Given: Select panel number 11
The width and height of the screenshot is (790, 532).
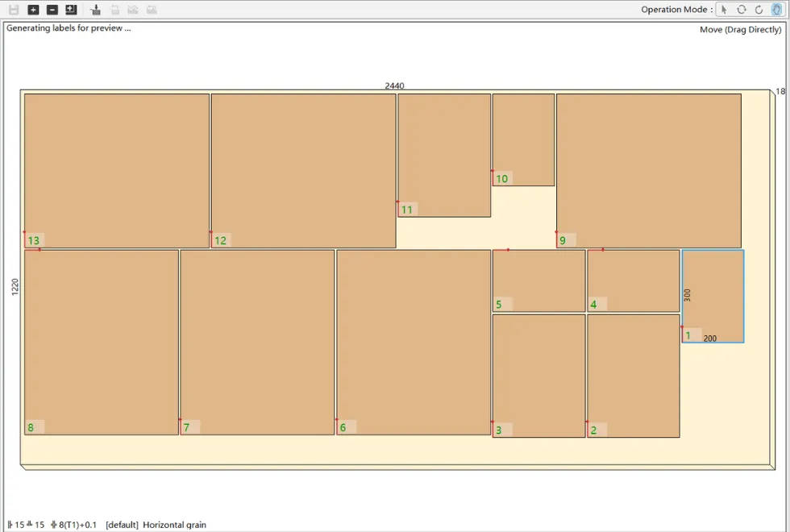Looking at the screenshot, I should tap(444, 155).
